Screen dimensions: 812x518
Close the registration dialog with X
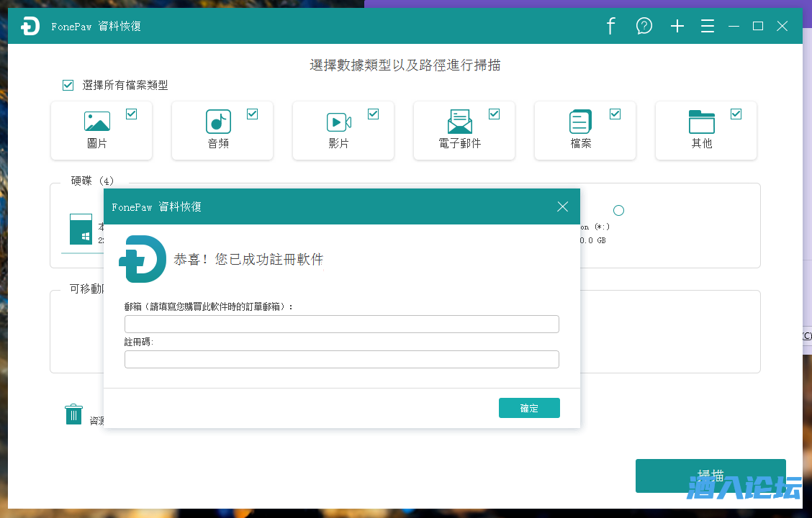coord(563,206)
